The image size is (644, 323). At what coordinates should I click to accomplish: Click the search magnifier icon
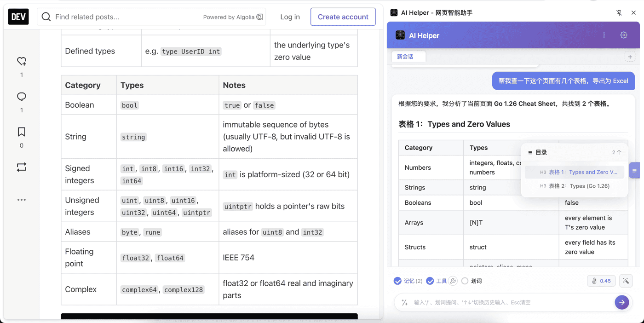[x=46, y=17]
